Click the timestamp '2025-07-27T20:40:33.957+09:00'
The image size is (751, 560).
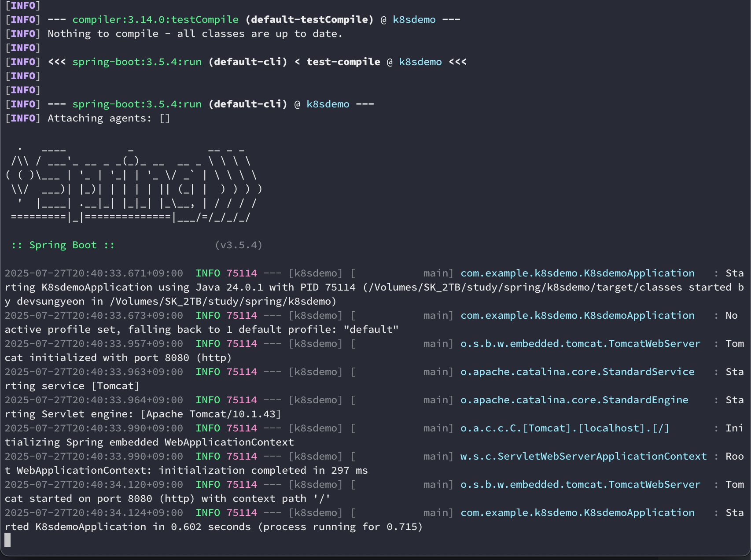[94, 344]
